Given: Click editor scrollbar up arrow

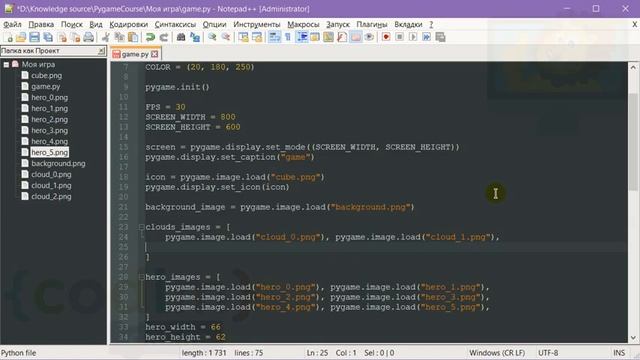Looking at the screenshot, I should coord(633,67).
